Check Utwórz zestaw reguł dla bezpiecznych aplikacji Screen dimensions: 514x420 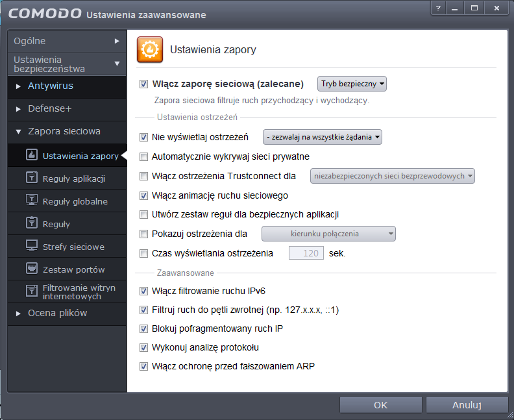click(x=143, y=214)
